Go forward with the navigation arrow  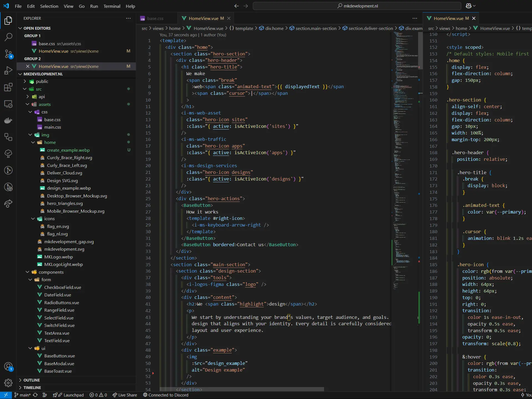246,6
